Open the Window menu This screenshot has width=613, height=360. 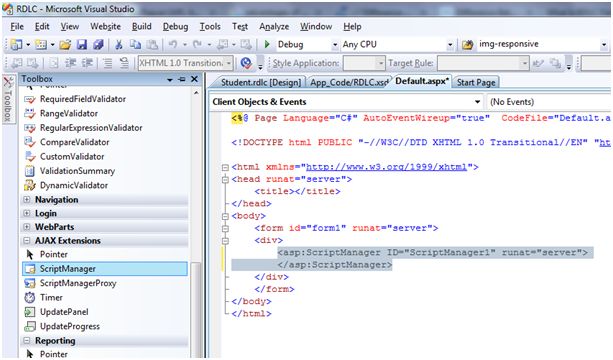point(316,27)
